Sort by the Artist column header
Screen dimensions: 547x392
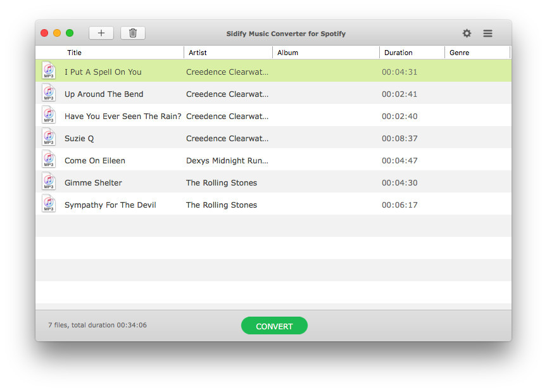[x=198, y=53]
